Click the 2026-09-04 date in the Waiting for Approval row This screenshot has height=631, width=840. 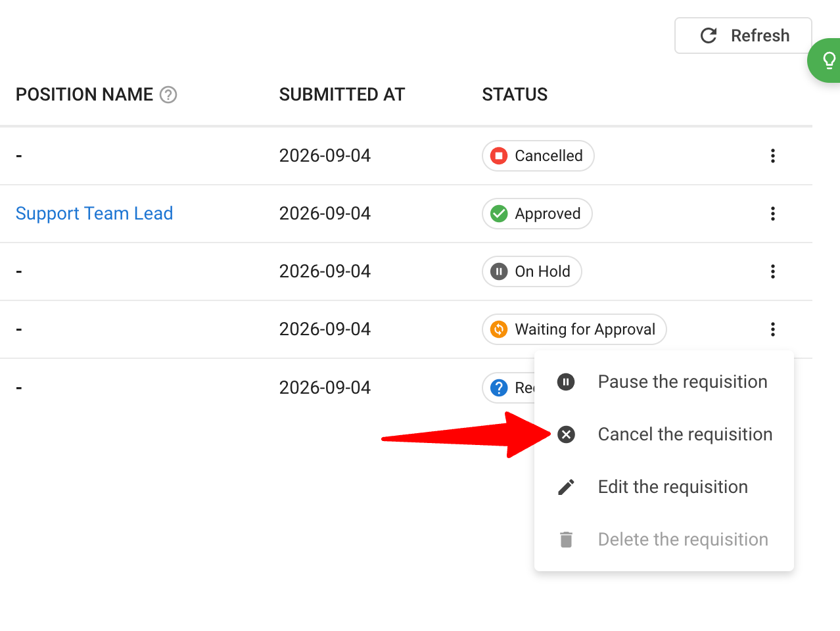325,329
